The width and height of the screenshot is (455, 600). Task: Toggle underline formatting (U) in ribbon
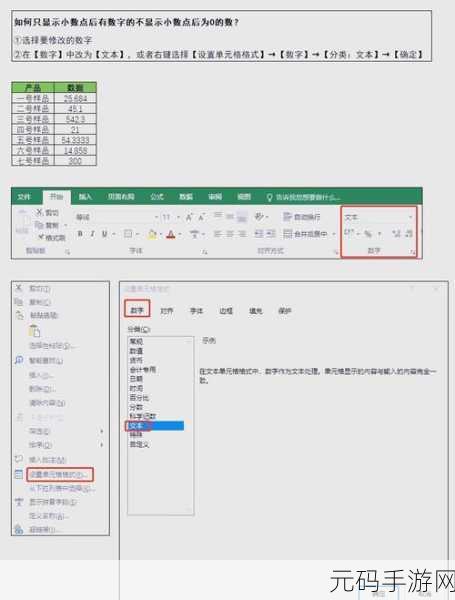pos(104,234)
